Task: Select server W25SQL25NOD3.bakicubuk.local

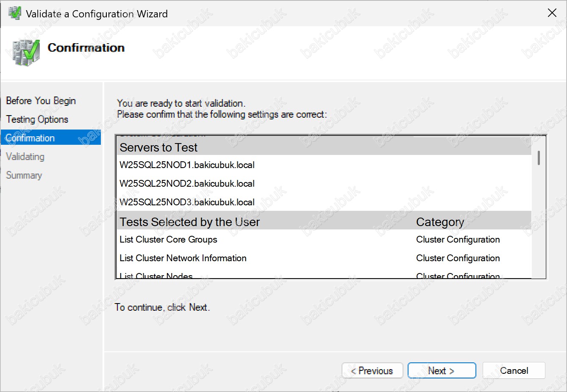Action: 187,202
